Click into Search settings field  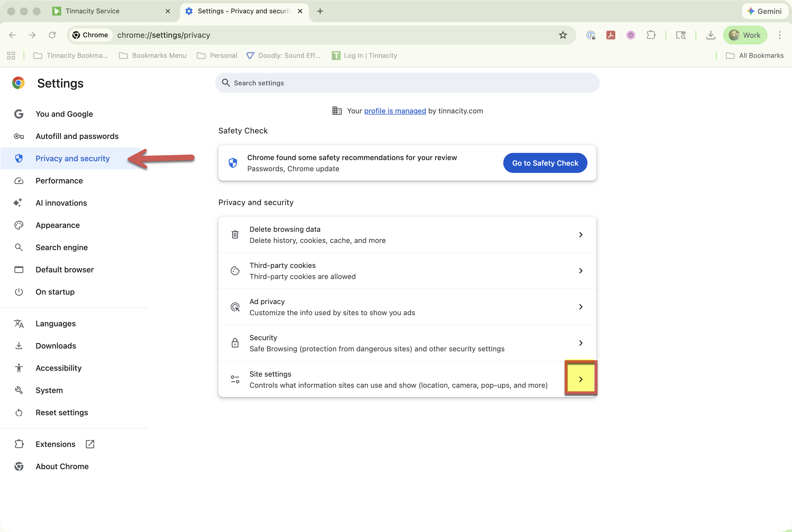407,83
